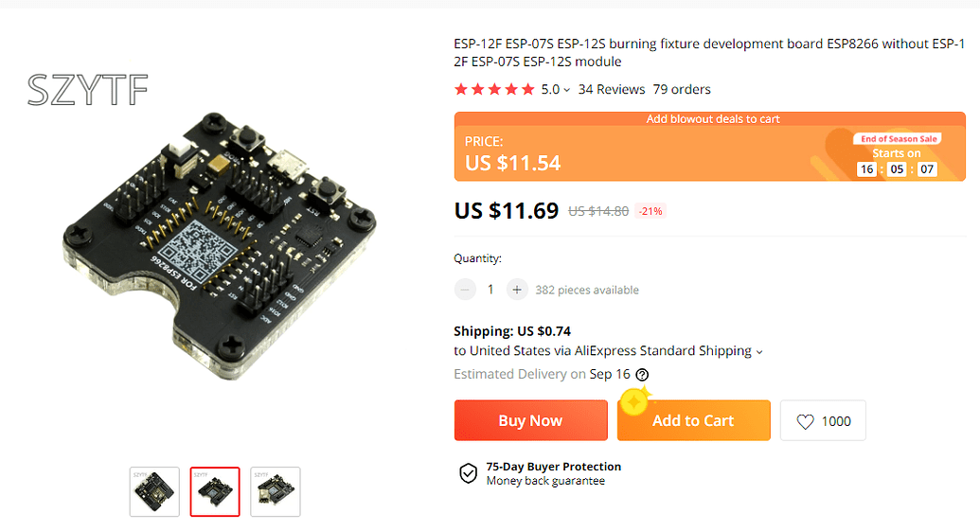Click the wishlist heart icon

coord(805,421)
